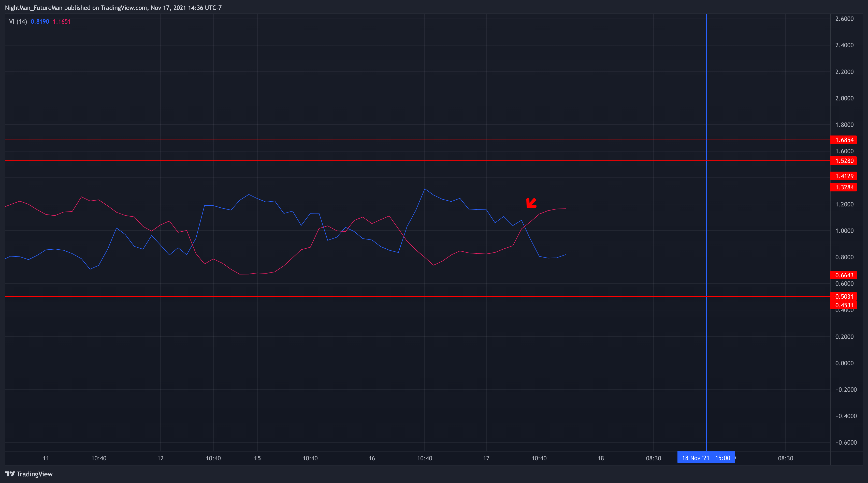Click the date 16 on time axis
Viewport: 868px width, 483px height.
pyautogui.click(x=372, y=458)
